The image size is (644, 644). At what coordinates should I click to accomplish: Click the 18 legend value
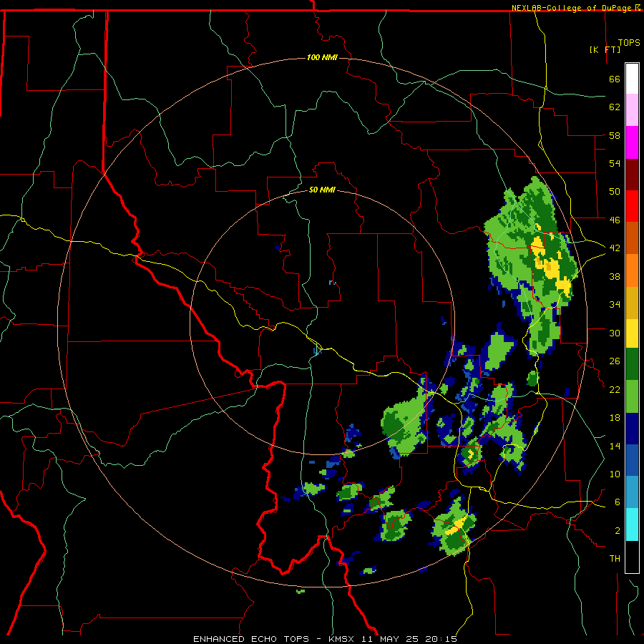(x=615, y=418)
